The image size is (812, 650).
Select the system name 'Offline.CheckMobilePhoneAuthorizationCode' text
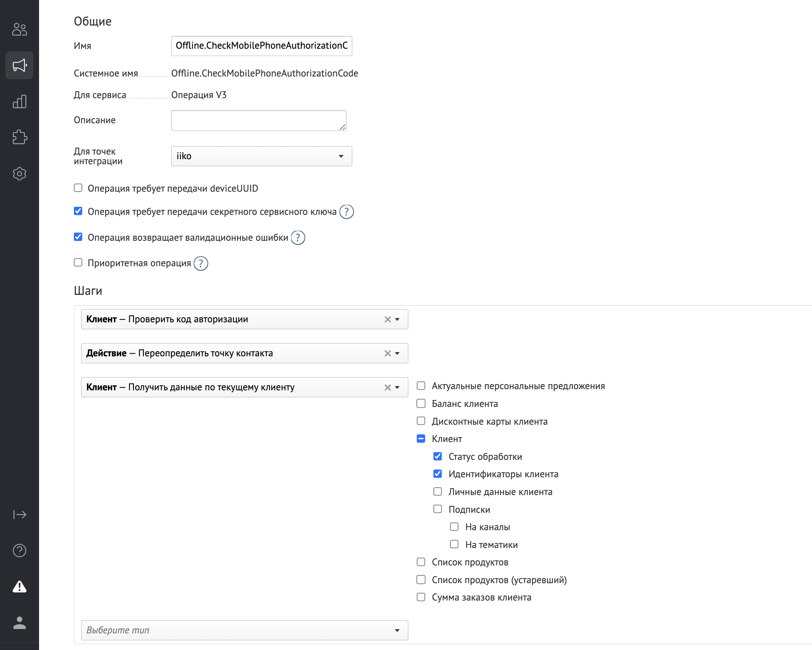click(264, 73)
